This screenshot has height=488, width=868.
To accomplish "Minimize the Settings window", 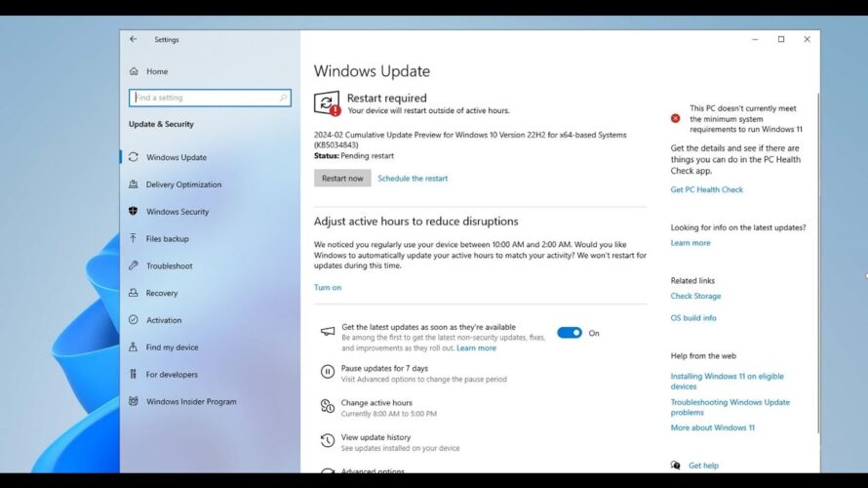I will [755, 39].
